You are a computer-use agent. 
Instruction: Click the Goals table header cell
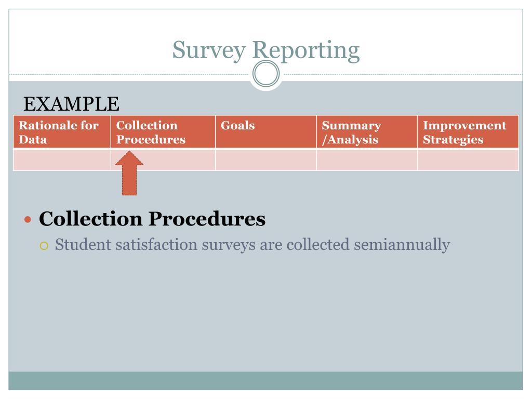pos(266,132)
